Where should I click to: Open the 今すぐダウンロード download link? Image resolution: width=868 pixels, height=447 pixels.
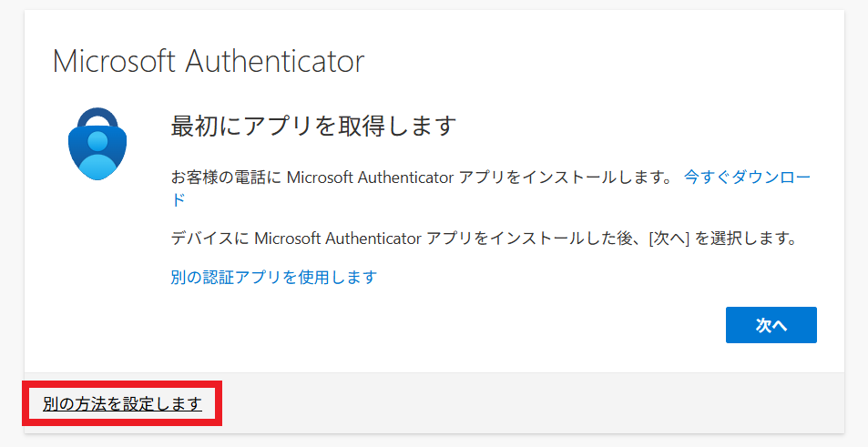click(748, 178)
